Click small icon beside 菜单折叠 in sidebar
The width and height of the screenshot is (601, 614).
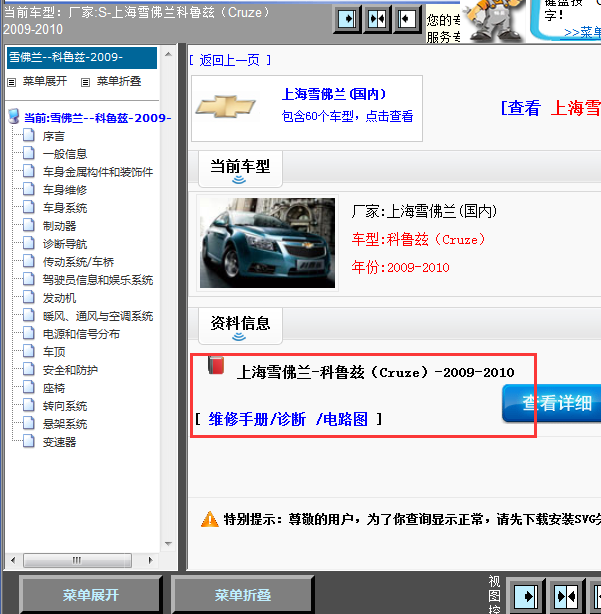(x=85, y=82)
